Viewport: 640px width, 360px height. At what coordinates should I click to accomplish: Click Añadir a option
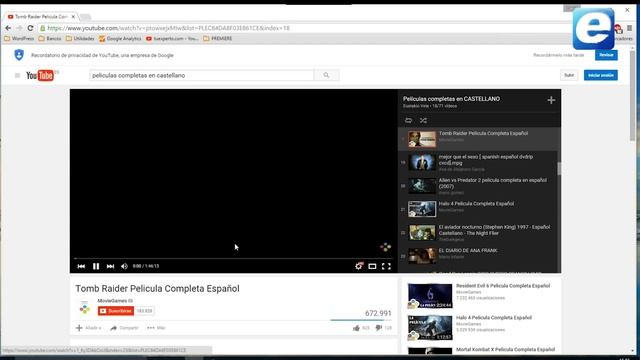89,328
